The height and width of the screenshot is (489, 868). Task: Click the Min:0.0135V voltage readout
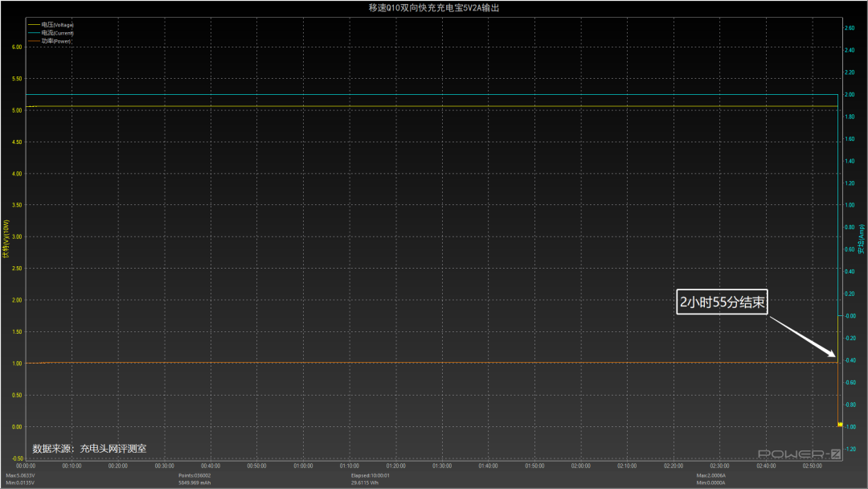(x=20, y=483)
